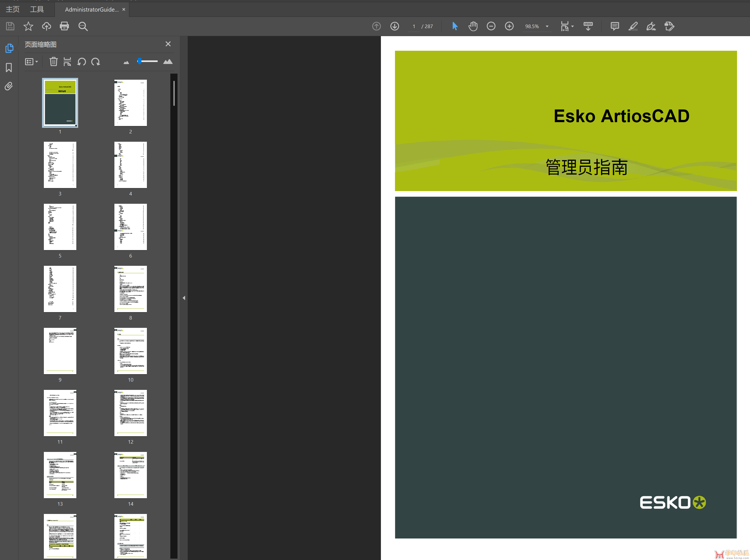Close the AdministratorGuide document tab
Screen dimensions: 750x560
[x=124, y=9]
